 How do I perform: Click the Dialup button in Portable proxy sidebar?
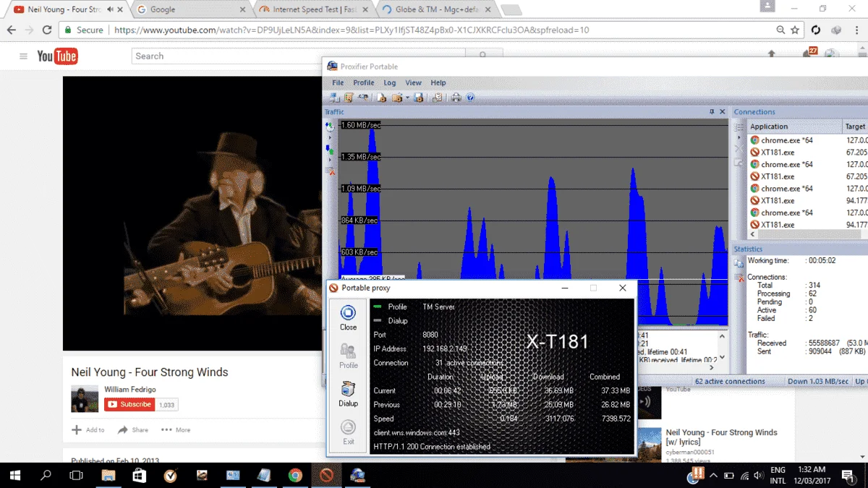click(x=348, y=394)
